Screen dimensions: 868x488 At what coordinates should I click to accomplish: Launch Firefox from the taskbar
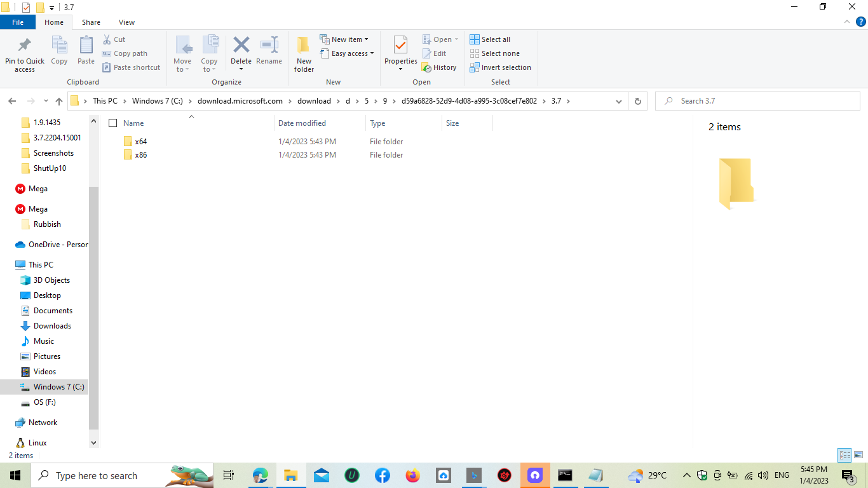click(x=413, y=475)
